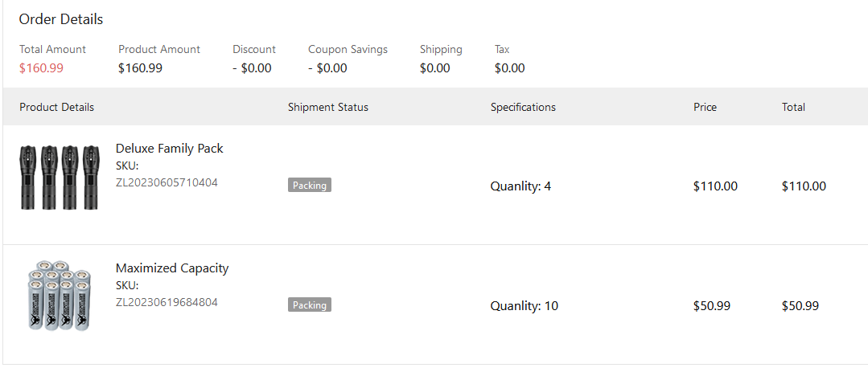868x376 pixels.
Task: Click the Price column header
Action: pyautogui.click(x=705, y=107)
